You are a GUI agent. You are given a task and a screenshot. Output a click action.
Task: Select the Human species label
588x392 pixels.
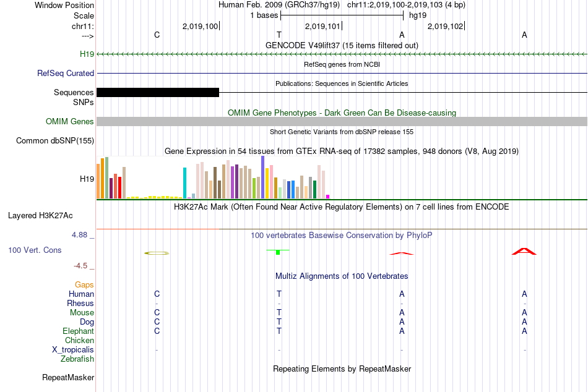[x=81, y=294]
